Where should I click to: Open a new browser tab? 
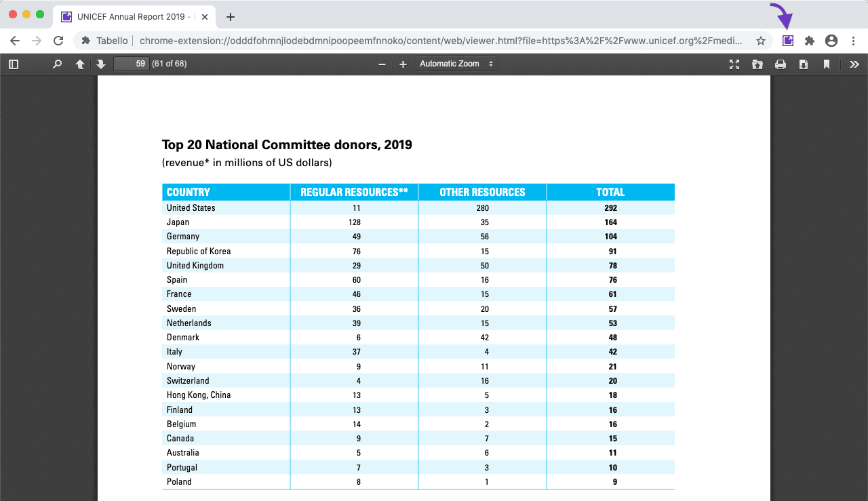click(231, 17)
